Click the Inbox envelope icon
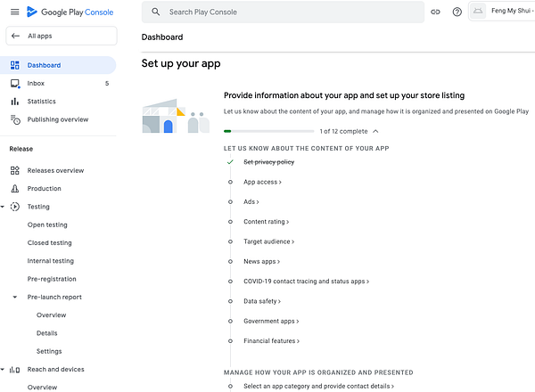 tap(14, 83)
